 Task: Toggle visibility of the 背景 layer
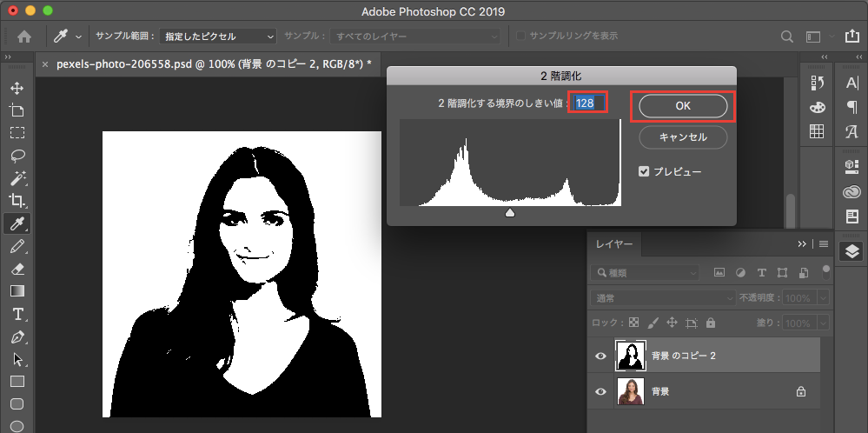point(600,392)
